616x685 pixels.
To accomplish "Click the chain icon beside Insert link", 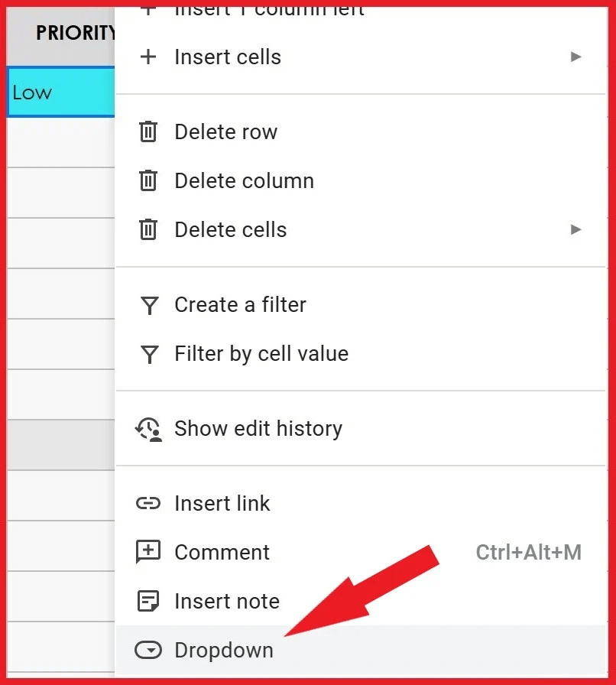I will [148, 504].
